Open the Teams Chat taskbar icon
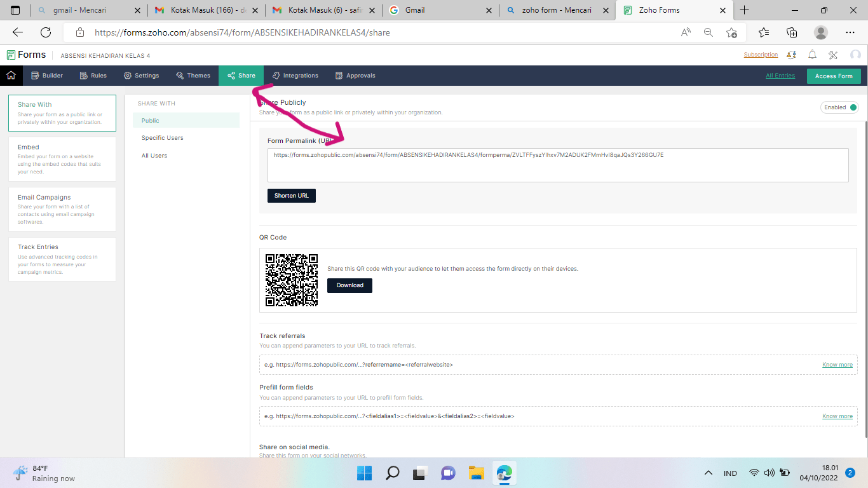This screenshot has width=868, height=488. pyautogui.click(x=449, y=473)
